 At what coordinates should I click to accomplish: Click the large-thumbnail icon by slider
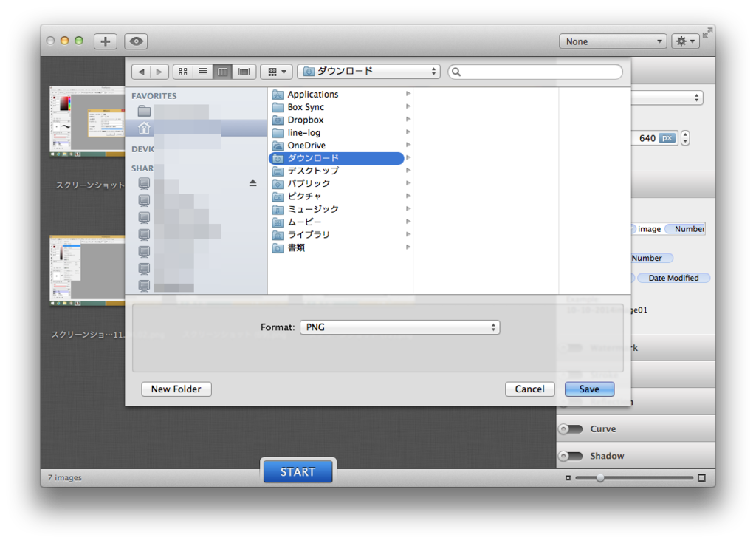tap(701, 478)
